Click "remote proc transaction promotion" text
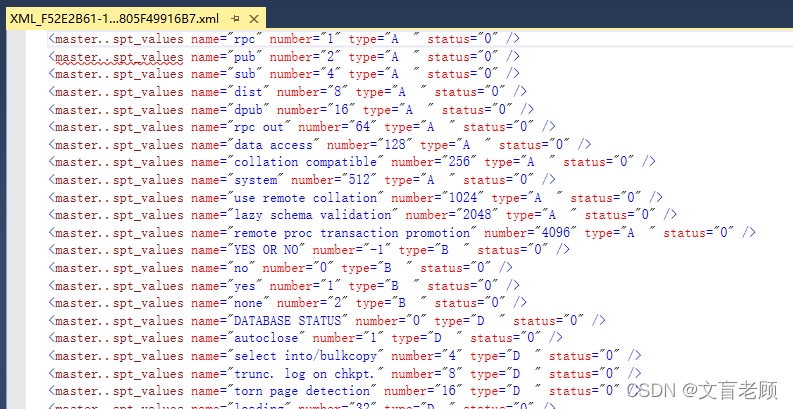 [352, 233]
